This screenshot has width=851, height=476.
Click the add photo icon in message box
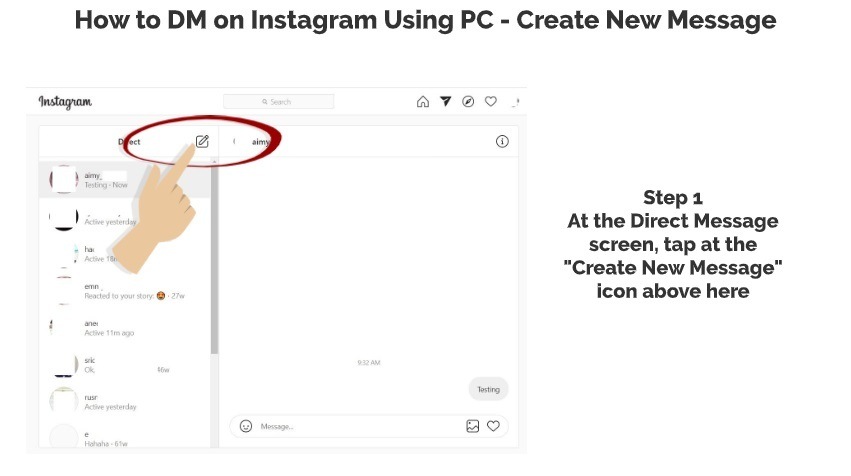[473, 426]
